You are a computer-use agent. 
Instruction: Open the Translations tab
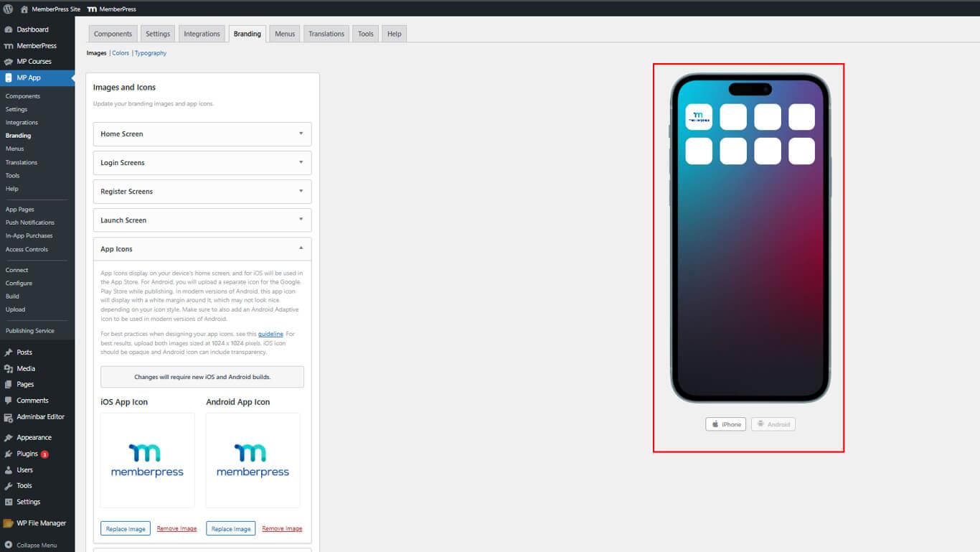[x=326, y=34]
